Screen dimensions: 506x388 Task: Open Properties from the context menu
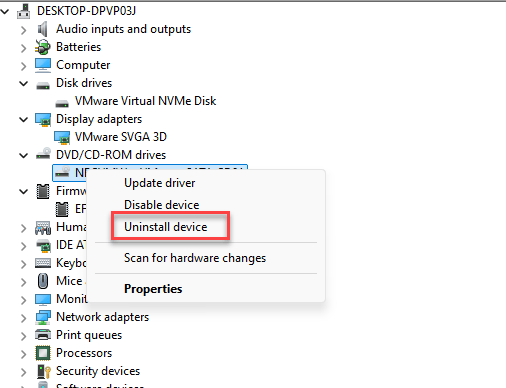pyautogui.click(x=153, y=289)
